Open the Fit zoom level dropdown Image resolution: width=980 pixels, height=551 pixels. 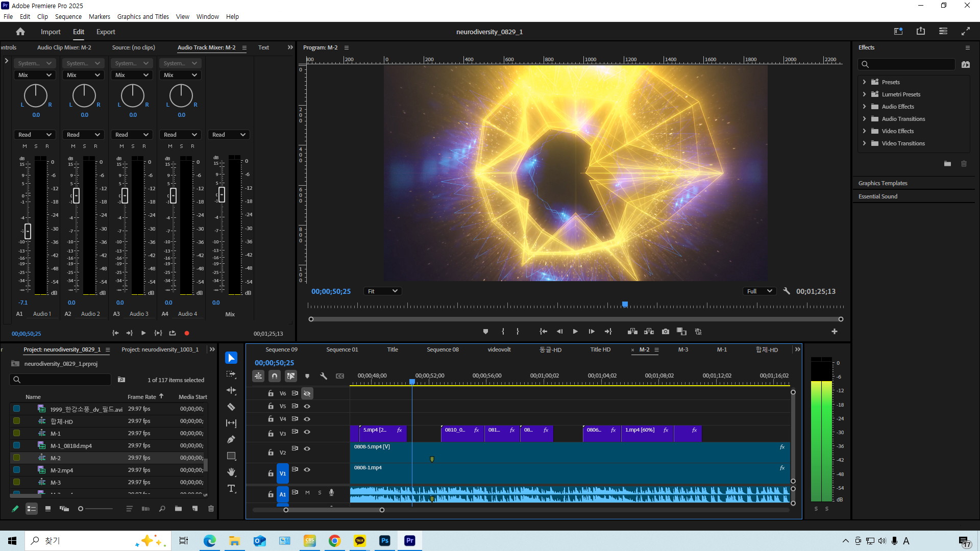[382, 291]
